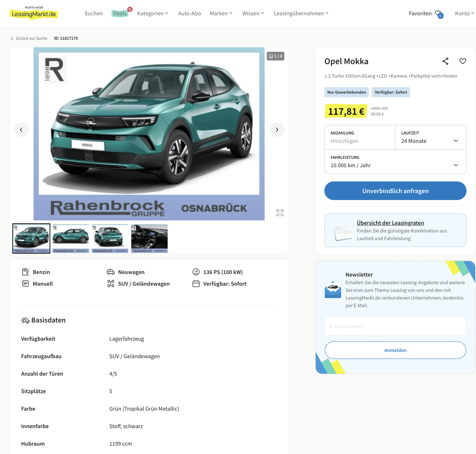Click Anmelden newsletter button
476x454 pixels.
395,350
